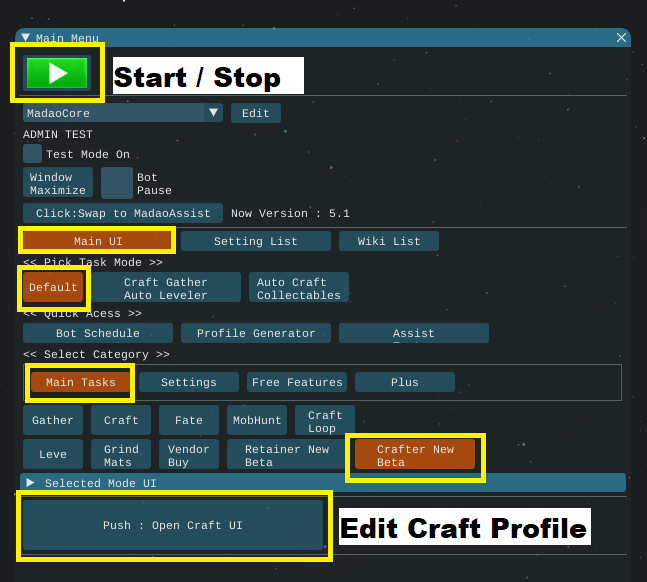The height and width of the screenshot is (582, 647).
Task: Open the Wiki List tab
Action: pos(388,241)
